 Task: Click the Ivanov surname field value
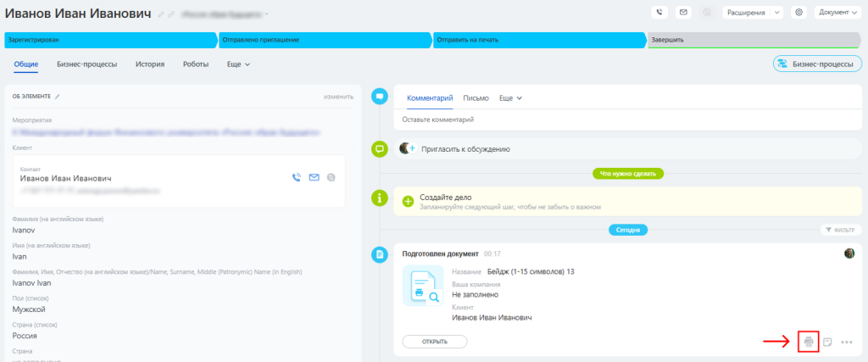pos(23,229)
